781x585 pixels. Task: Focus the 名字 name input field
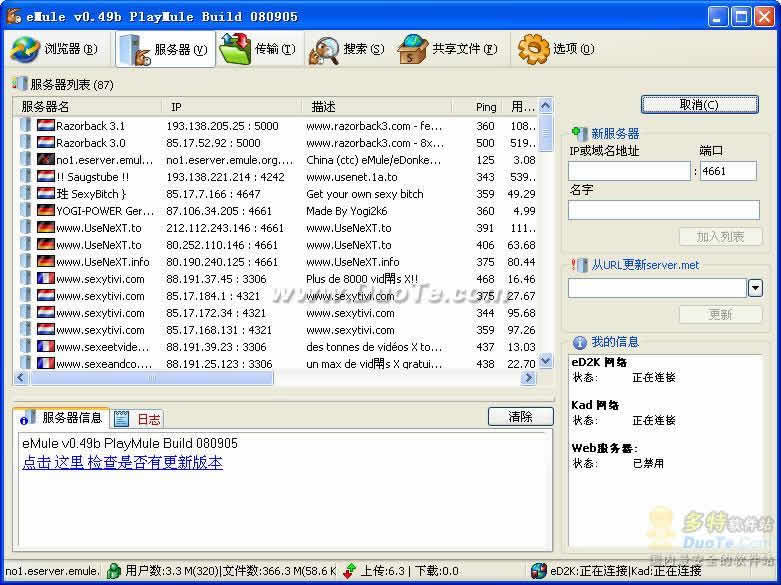[x=663, y=210]
